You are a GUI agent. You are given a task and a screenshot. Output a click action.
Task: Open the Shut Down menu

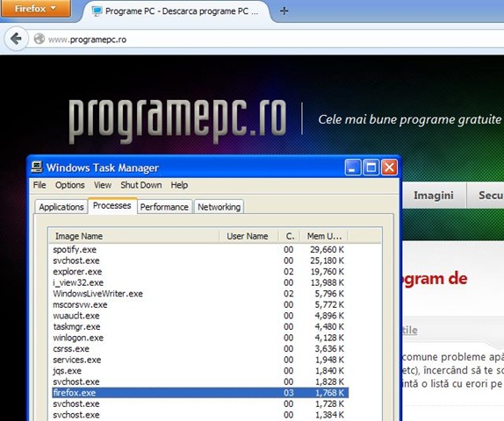(x=141, y=185)
